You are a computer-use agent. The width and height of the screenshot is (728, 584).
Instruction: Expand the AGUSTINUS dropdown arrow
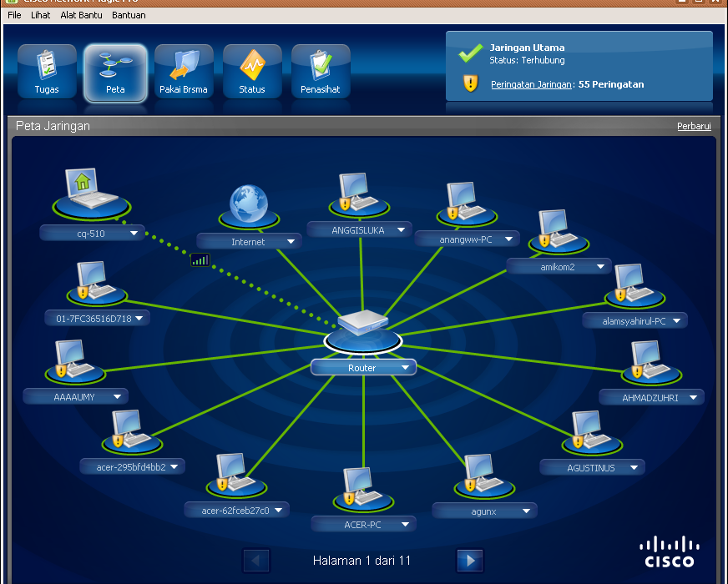point(634,467)
